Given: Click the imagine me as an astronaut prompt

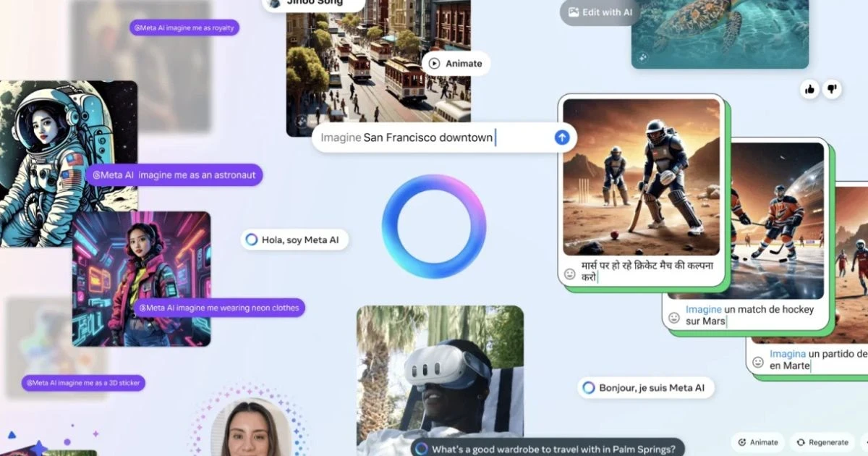Looking at the screenshot, I should tap(174, 175).
